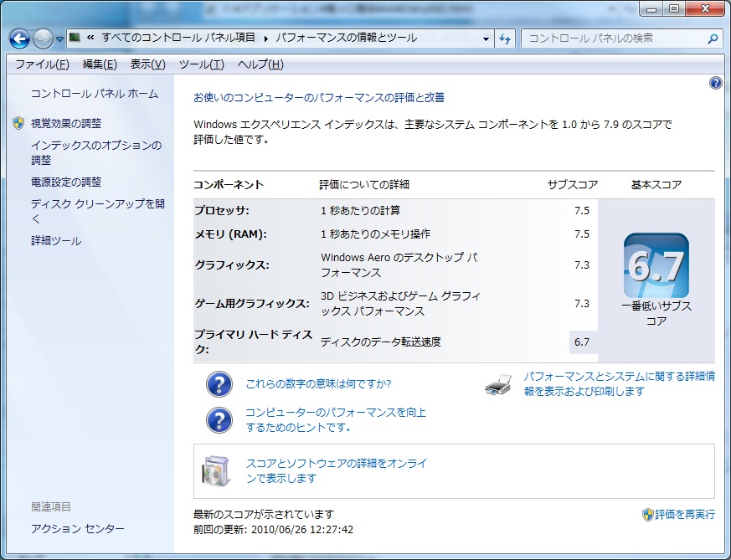Click question icon beside performance improvement hints

point(219,420)
